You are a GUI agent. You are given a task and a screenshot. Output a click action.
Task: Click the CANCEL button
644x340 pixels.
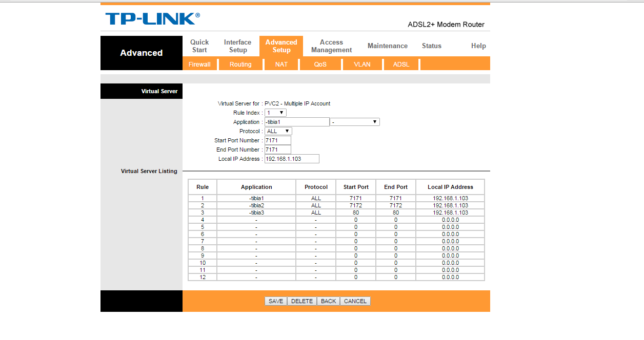click(x=355, y=301)
